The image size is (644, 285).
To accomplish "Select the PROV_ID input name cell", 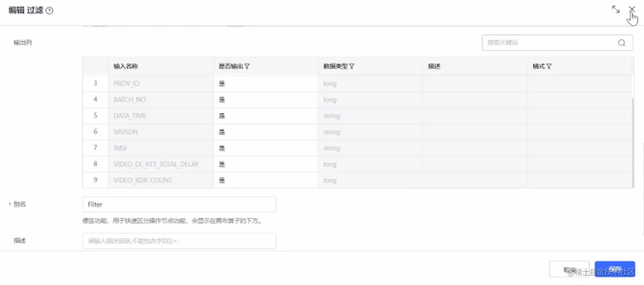I will click(x=161, y=84).
